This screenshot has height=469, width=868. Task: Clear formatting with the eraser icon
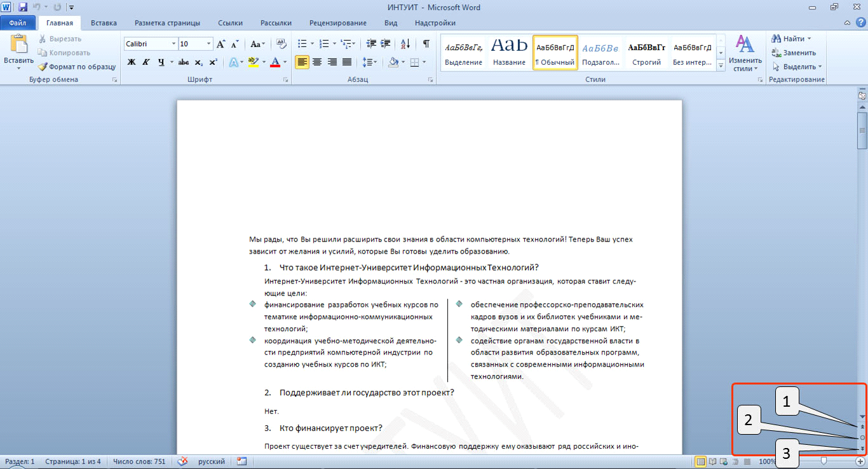[281, 44]
